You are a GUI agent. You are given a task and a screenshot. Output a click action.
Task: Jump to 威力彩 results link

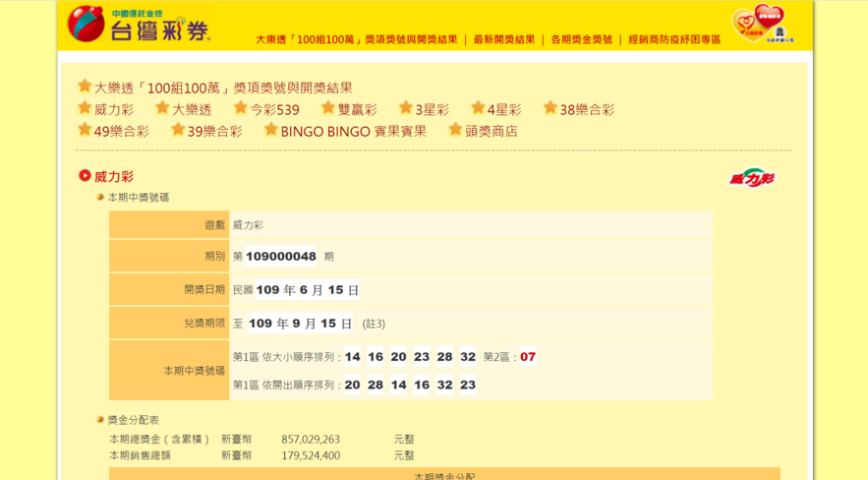[114, 109]
